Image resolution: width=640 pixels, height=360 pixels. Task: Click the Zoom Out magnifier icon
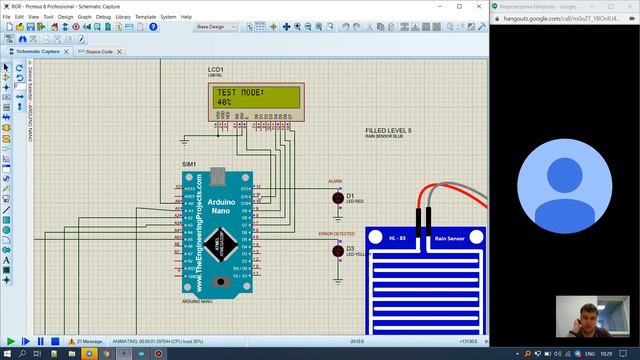tap(308, 27)
